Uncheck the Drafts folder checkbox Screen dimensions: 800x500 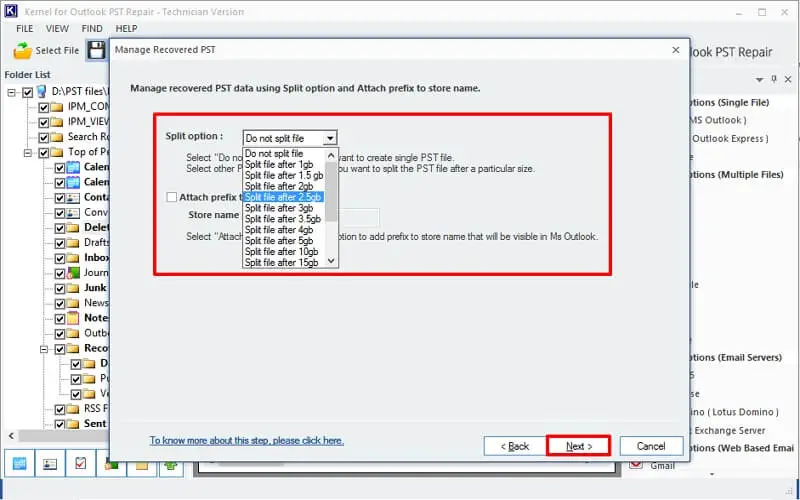pos(60,243)
